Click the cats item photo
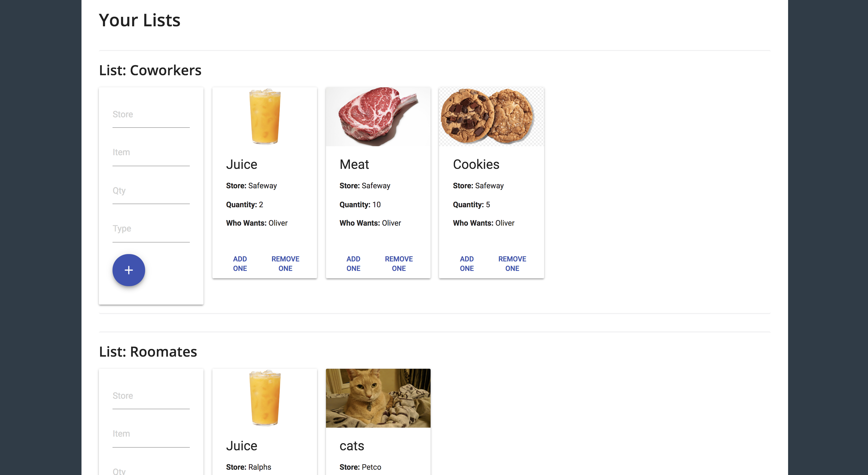 (x=378, y=398)
